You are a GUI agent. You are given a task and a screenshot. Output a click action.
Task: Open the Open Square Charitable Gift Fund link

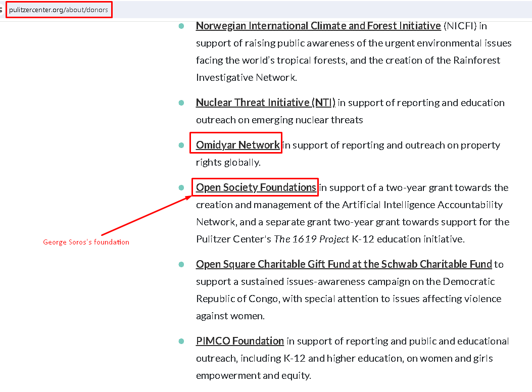point(344,264)
